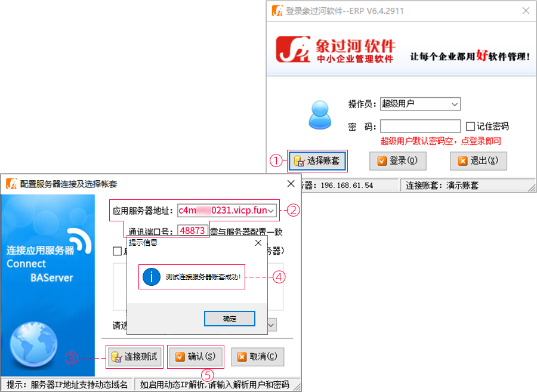Click the orange X icon on 取消(C)
The height and width of the screenshot is (392, 537).
tap(242, 357)
